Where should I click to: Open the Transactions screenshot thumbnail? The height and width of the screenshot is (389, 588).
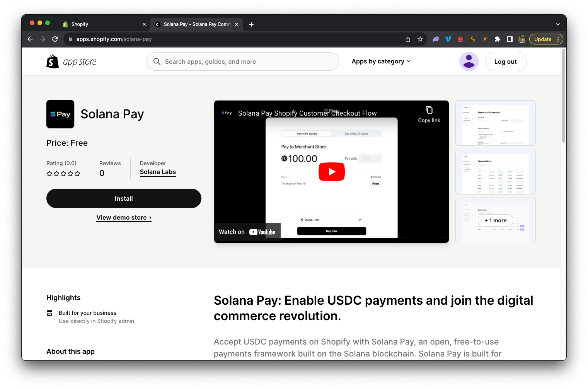click(x=496, y=172)
